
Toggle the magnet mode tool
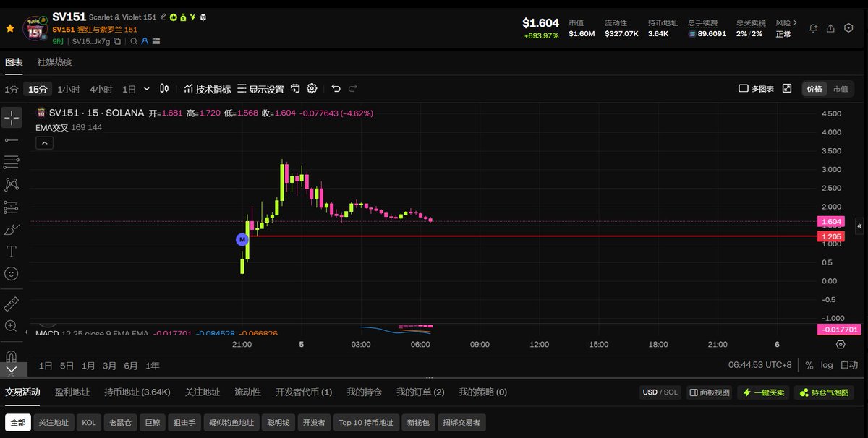tap(12, 356)
